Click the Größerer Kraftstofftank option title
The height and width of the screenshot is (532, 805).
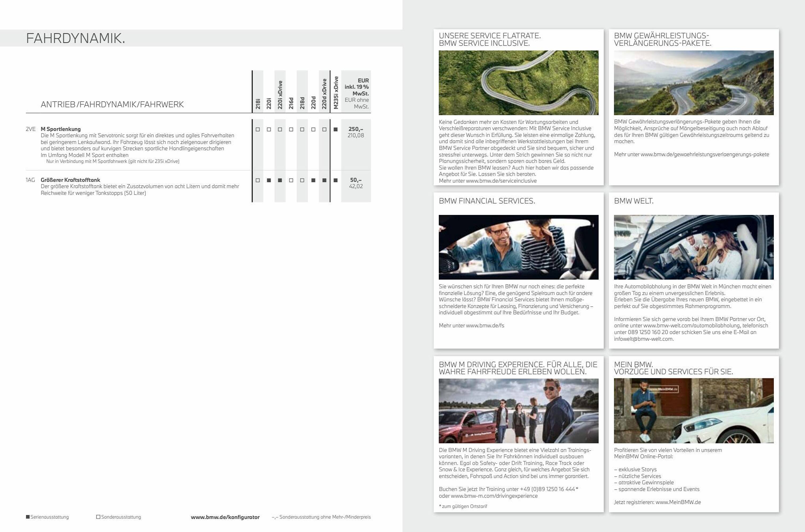coord(70,180)
